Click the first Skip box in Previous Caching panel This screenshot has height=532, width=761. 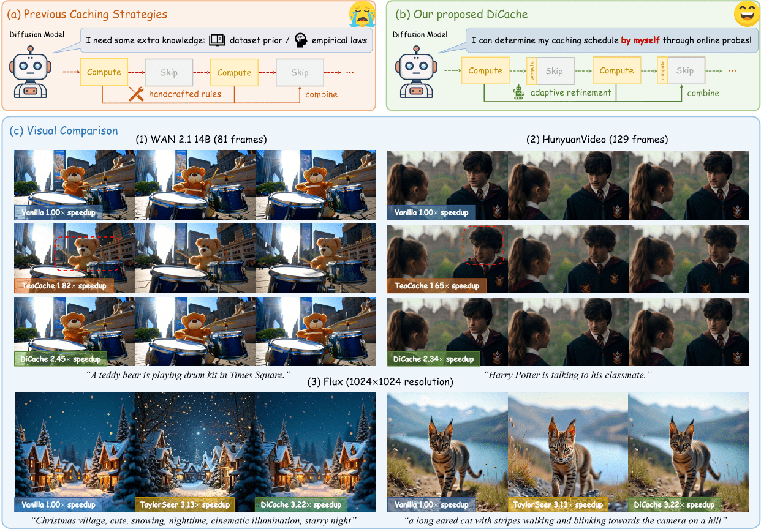(x=169, y=72)
